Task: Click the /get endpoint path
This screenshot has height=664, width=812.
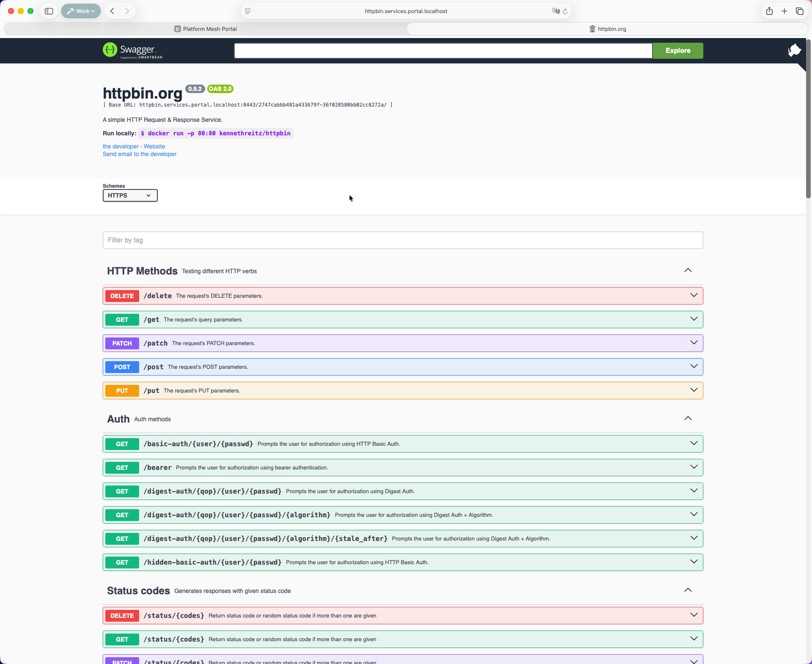Action: [x=151, y=320]
